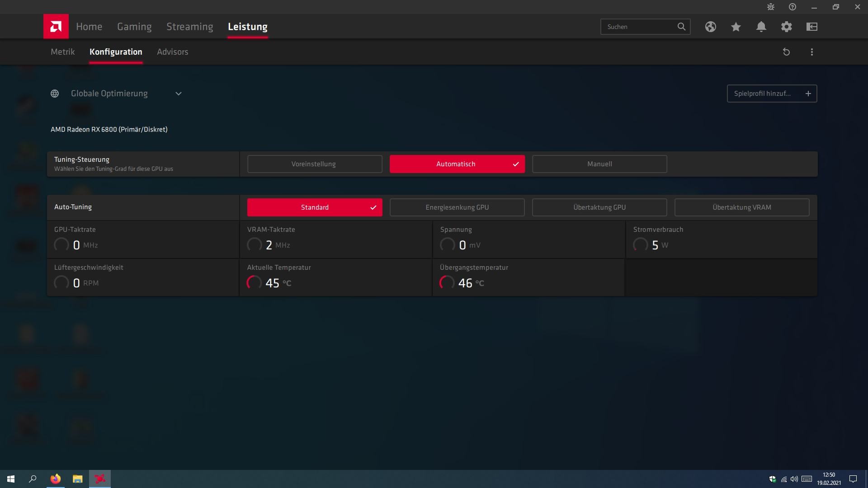Select Übertaktung GPU auto-tuning
This screenshot has height=488, width=868.
(x=599, y=207)
